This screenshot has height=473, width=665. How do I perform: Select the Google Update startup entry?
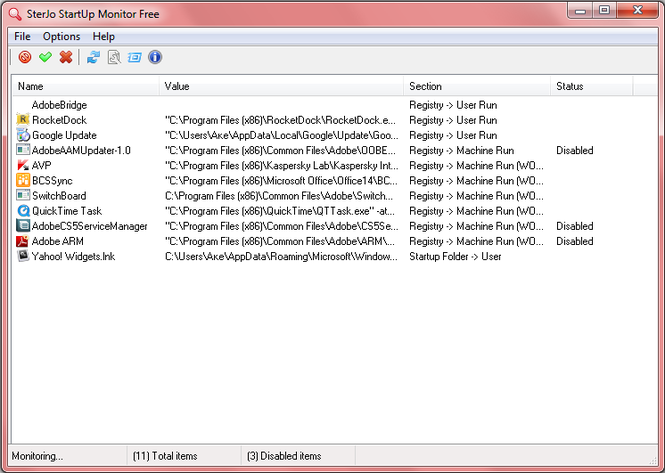tap(64, 135)
